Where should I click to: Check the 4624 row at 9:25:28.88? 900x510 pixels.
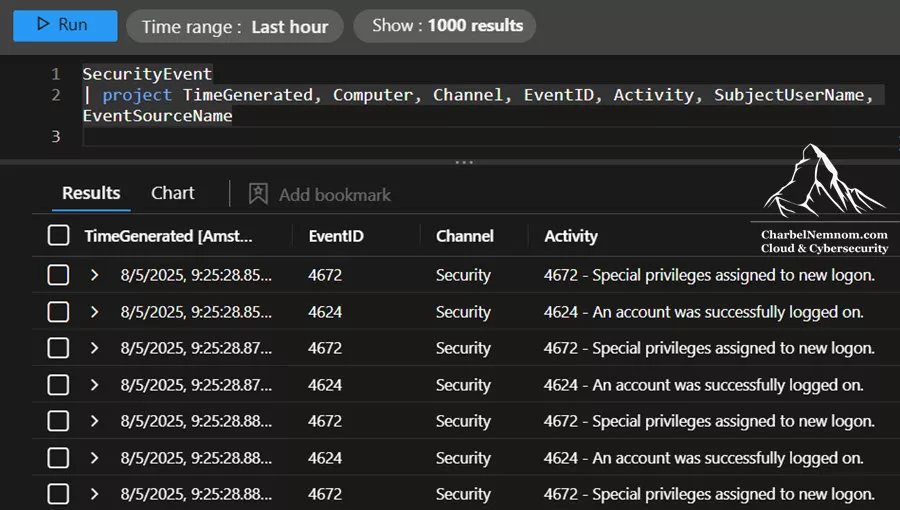[x=59, y=458]
